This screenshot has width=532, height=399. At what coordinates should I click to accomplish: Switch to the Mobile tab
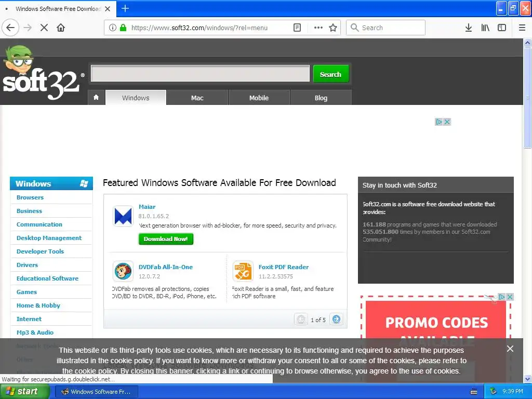click(x=259, y=98)
